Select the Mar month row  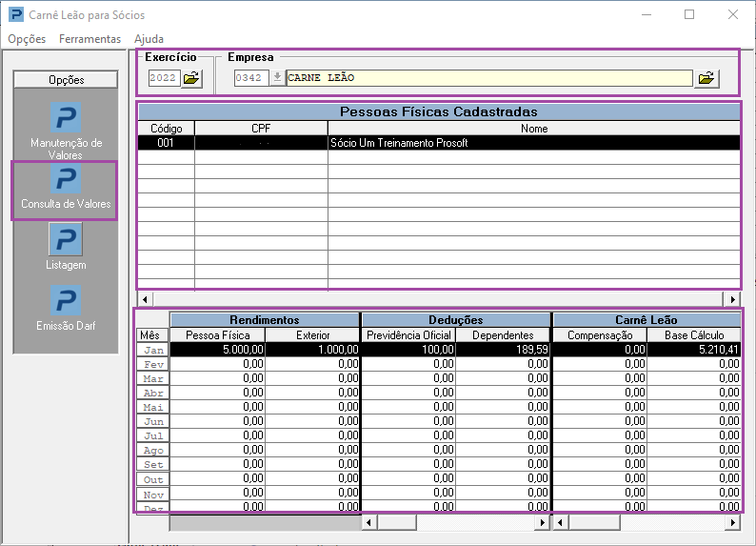tap(153, 378)
